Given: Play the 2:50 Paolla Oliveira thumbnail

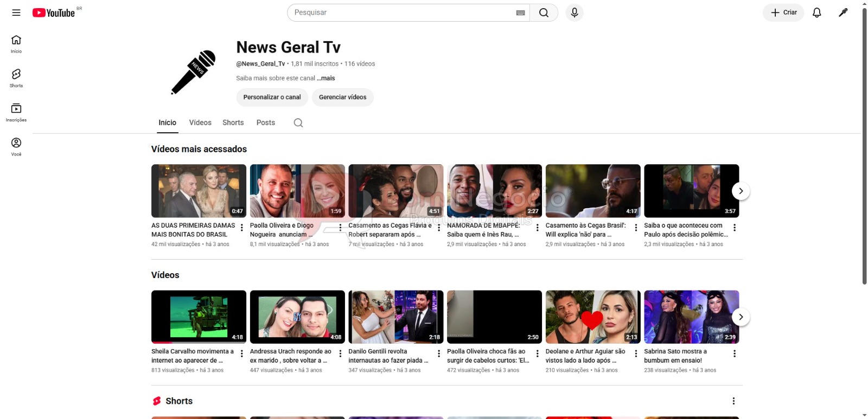Looking at the screenshot, I should (494, 317).
